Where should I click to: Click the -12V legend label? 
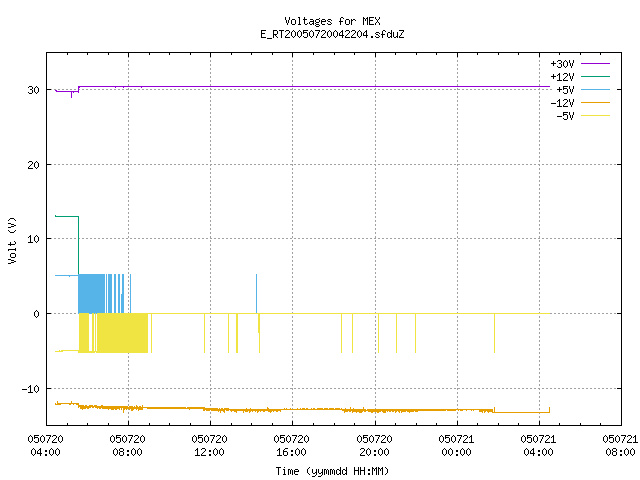[x=562, y=103]
